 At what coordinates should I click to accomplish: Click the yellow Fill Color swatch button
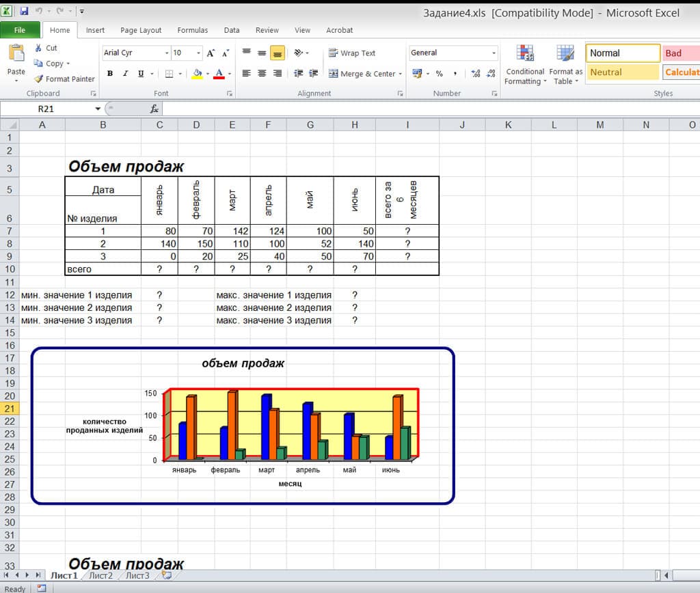(197, 74)
